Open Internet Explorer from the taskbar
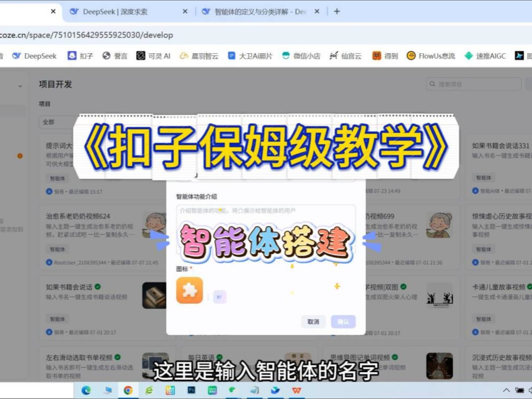 [x=149, y=390]
